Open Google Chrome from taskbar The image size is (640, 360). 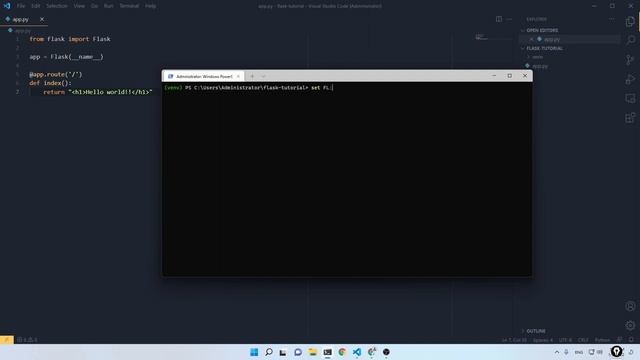(x=342, y=352)
